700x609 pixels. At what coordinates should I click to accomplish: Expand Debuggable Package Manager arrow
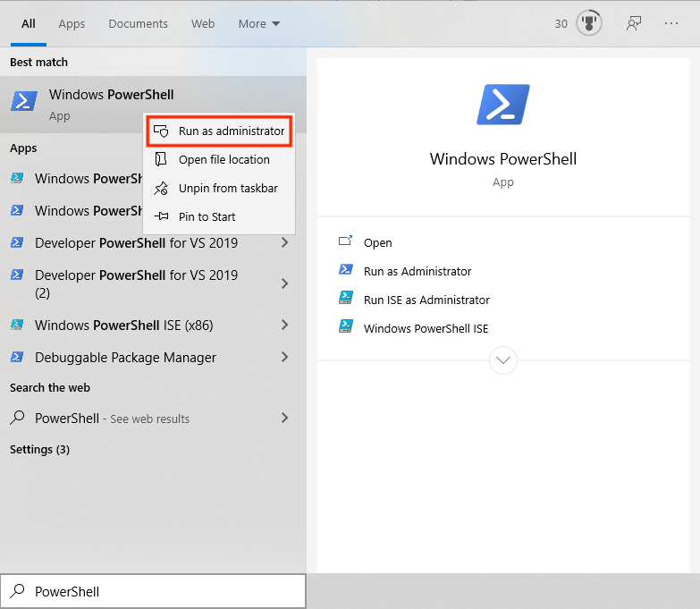(x=285, y=357)
